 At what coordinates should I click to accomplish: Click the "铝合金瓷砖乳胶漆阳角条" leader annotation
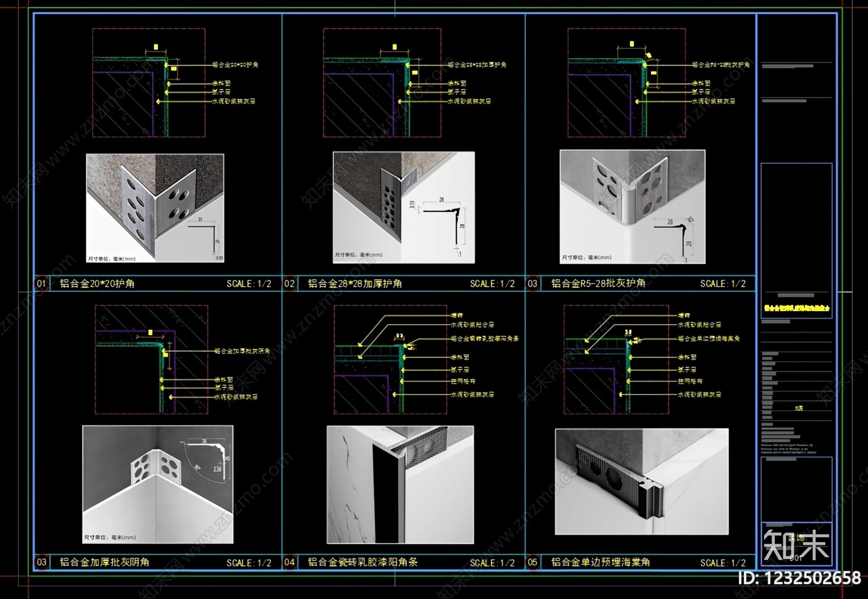click(484, 338)
